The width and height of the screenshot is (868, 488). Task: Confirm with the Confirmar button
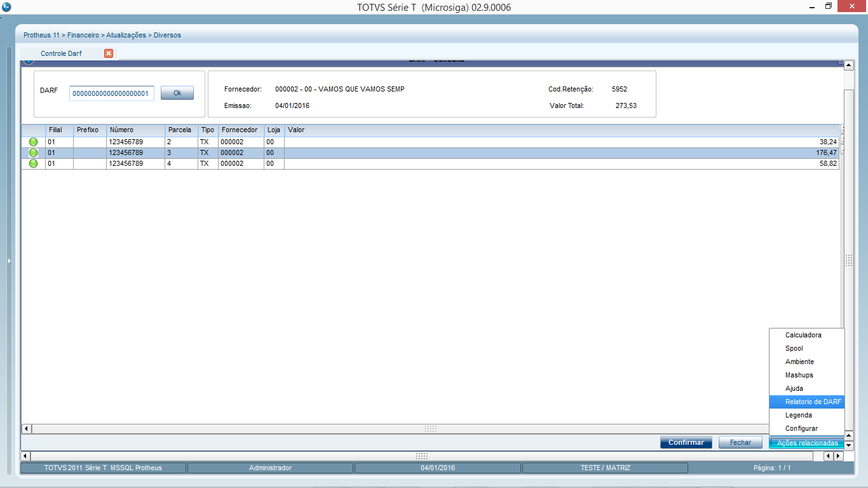[x=686, y=442]
